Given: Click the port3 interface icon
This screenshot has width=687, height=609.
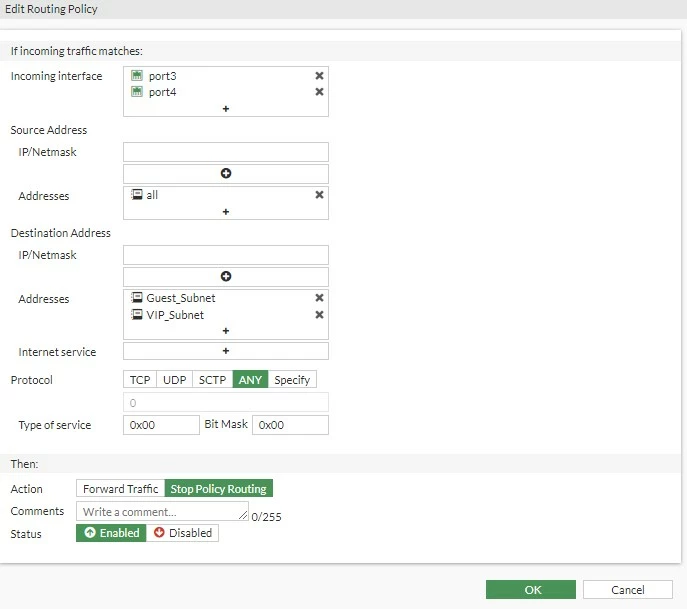Looking at the screenshot, I should [137, 75].
